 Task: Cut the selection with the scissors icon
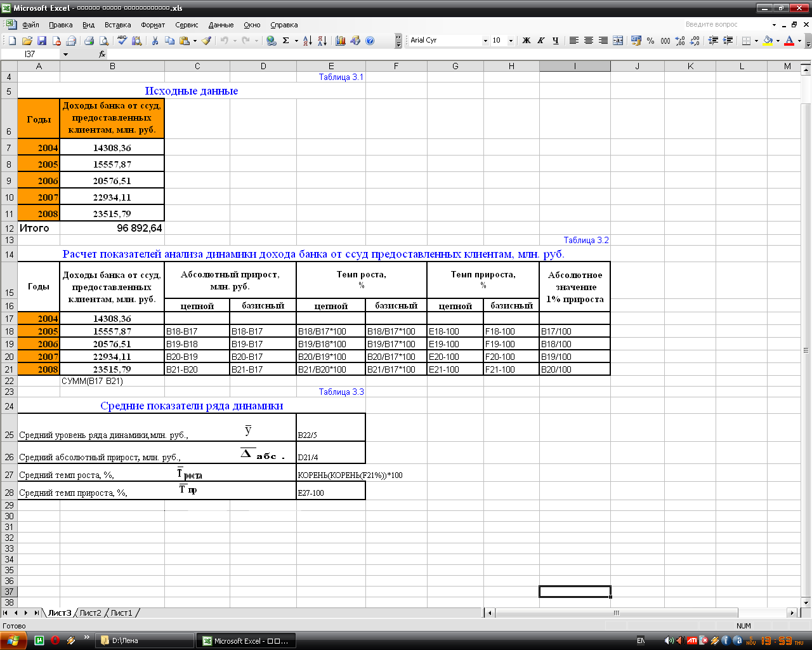(155, 41)
